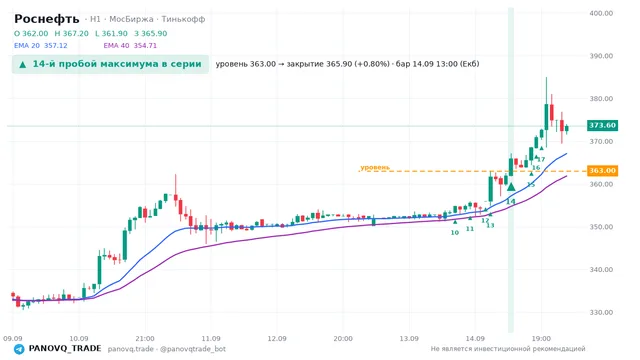The height and width of the screenshot is (360, 640).
Task: Click the level and close description text
Action: [x=347, y=64]
